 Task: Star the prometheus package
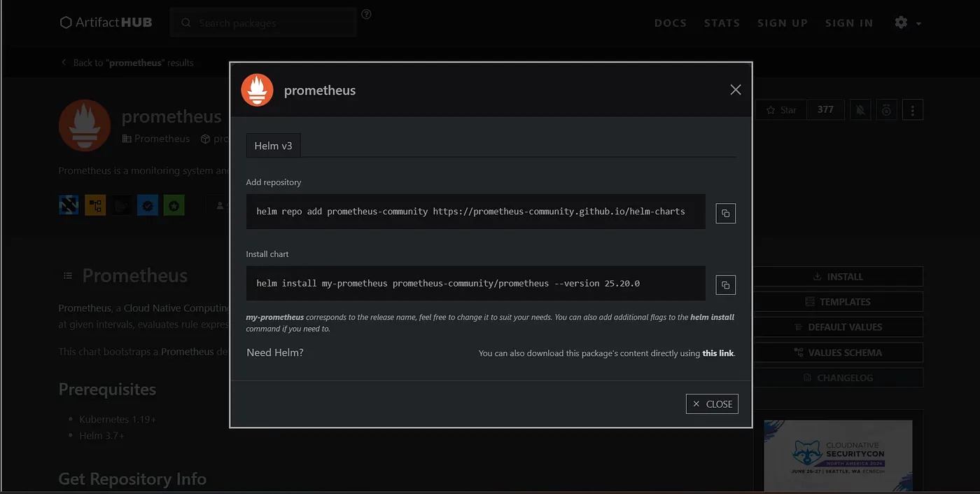pos(781,110)
